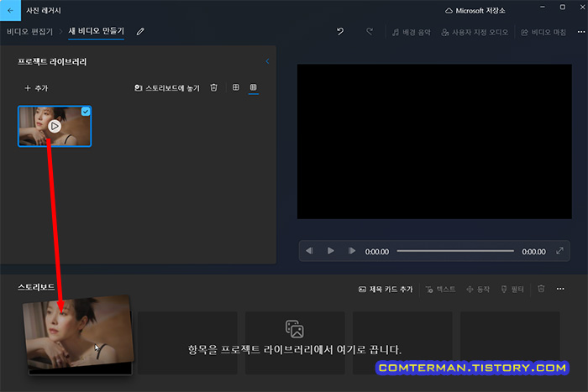Click the 스토리보드 heading
The image size is (588, 392).
coord(36,287)
